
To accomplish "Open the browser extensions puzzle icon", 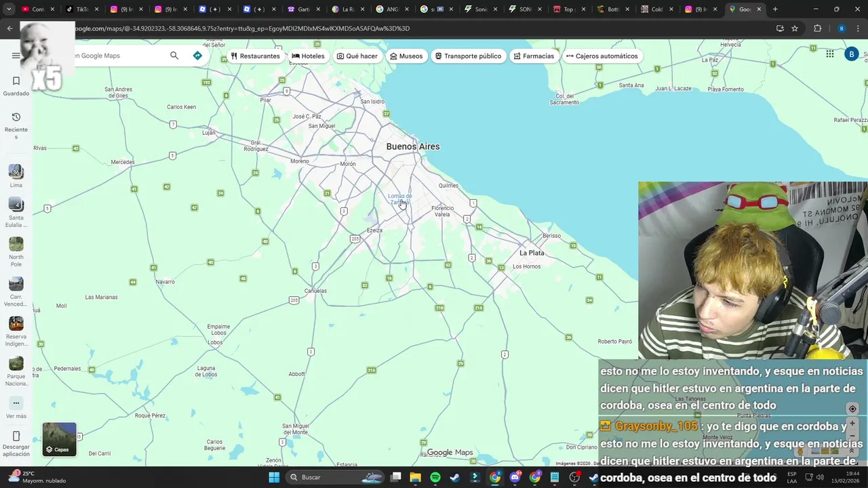I will point(817,28).
